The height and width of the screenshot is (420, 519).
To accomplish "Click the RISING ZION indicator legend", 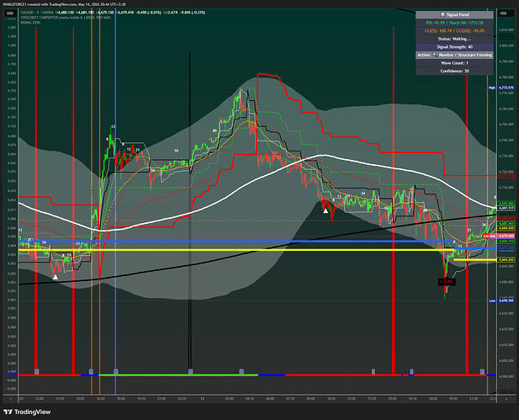I will pos(30,23).
